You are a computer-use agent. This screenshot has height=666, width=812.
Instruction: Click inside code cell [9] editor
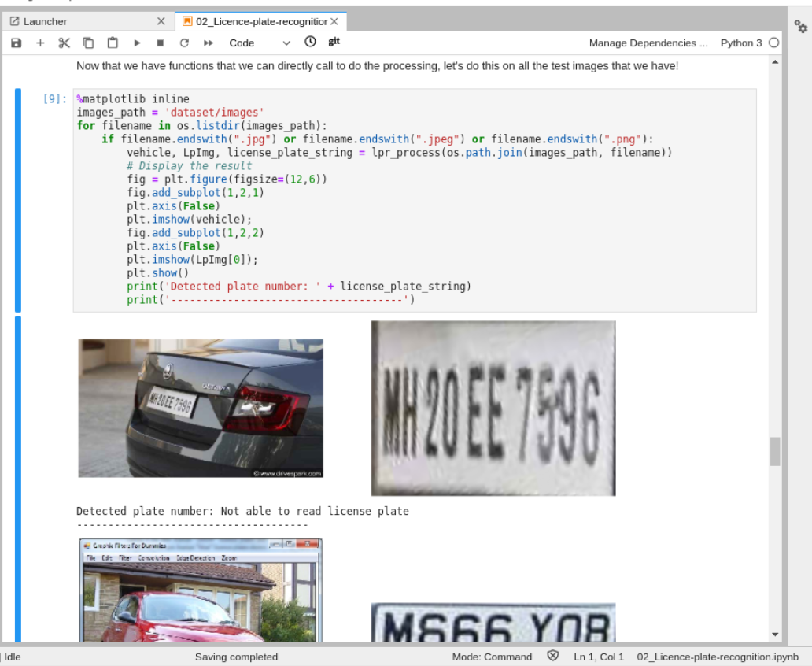pos(415,200)
